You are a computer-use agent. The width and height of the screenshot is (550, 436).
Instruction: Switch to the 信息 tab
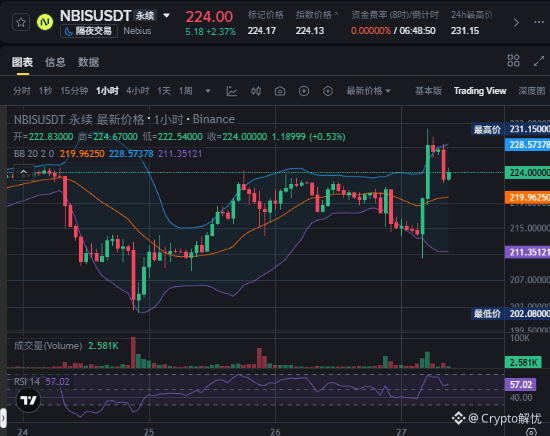(55, 62)
